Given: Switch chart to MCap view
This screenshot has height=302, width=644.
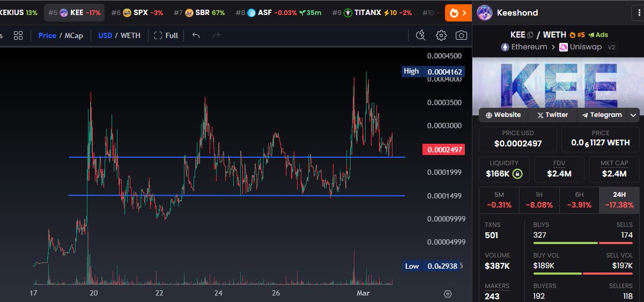Looking at the screenshot, I should [74, 35].
